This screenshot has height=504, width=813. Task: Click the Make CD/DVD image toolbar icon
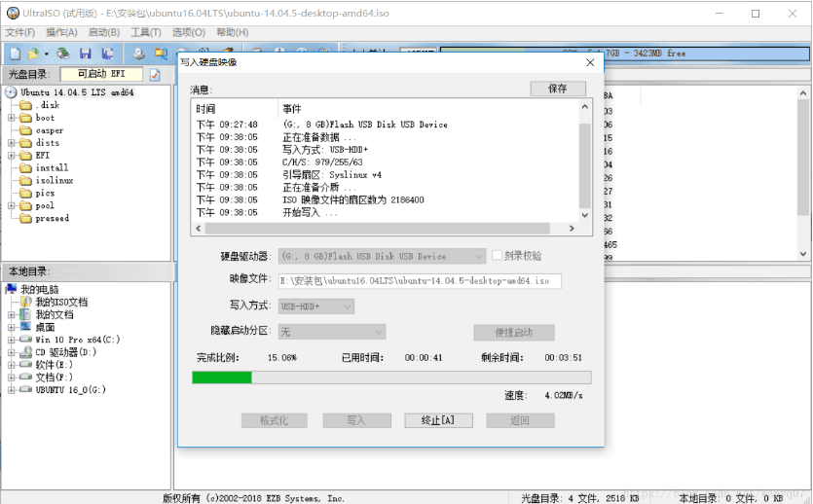coord(138,54)
